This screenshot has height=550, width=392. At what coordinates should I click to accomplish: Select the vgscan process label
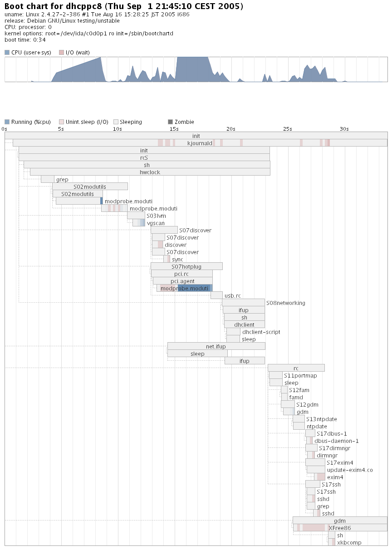click(156, 223)
